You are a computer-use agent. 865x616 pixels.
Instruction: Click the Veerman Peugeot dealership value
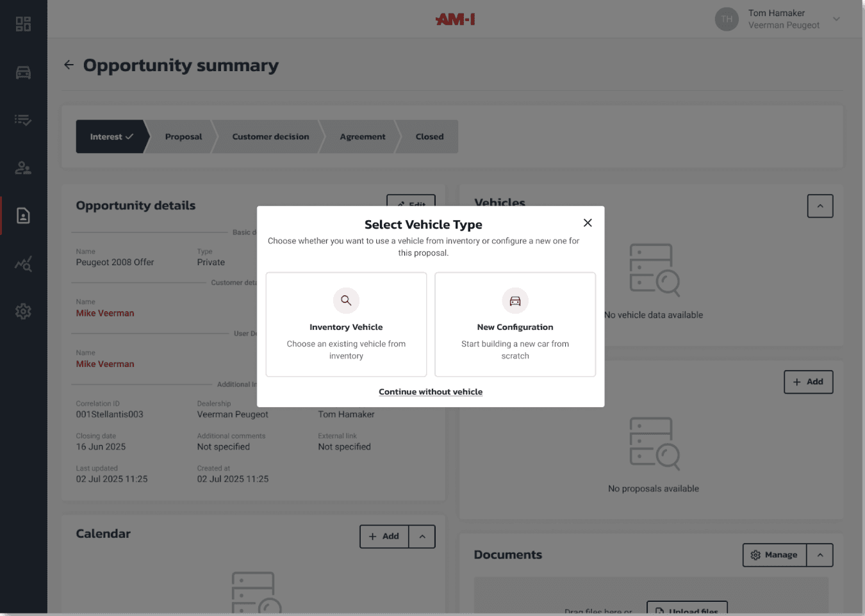click(233, 414)
